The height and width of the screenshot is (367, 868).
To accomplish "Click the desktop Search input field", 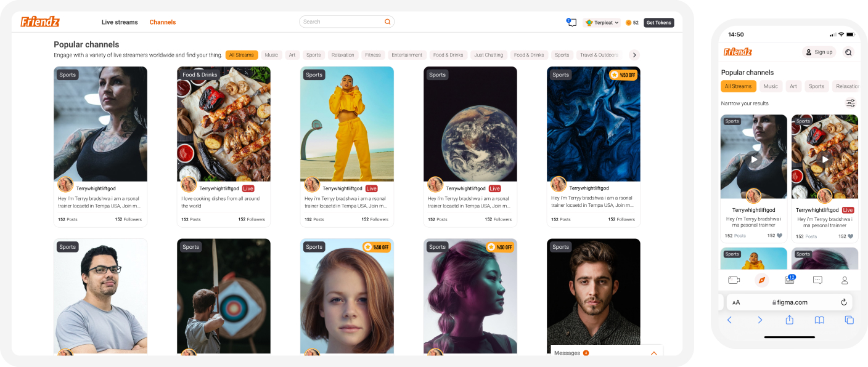I will 346,22.
